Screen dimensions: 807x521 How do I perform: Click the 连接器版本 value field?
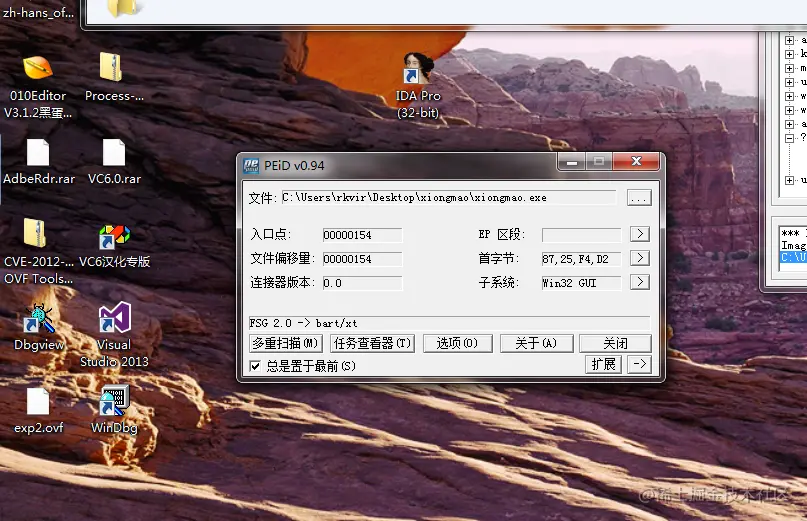point(362,283)
